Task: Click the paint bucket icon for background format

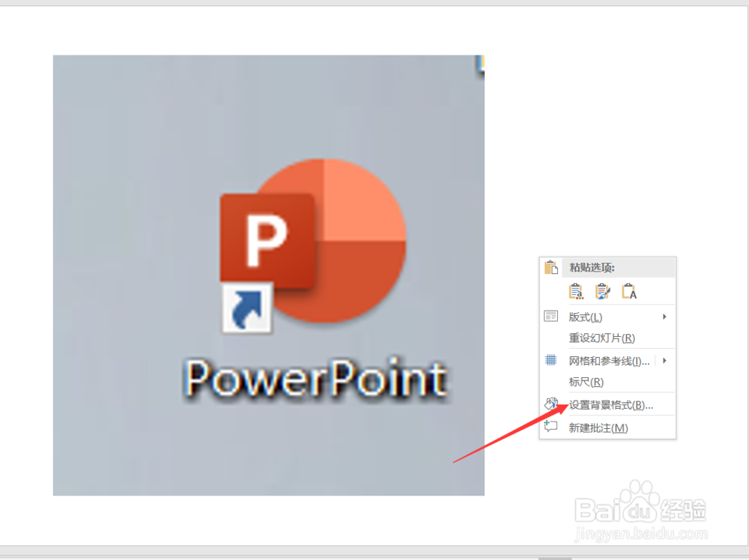Action: 551,404
